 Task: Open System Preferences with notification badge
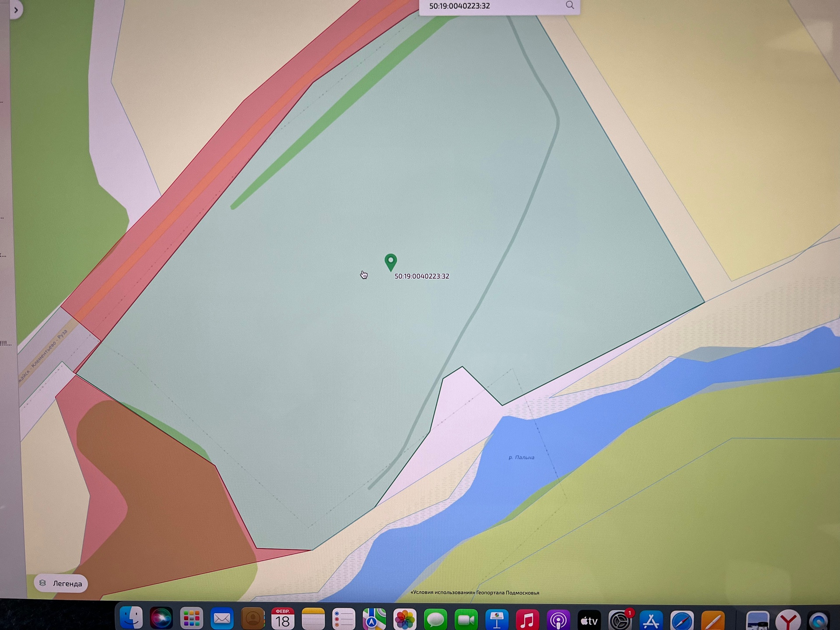coord(620,619)
